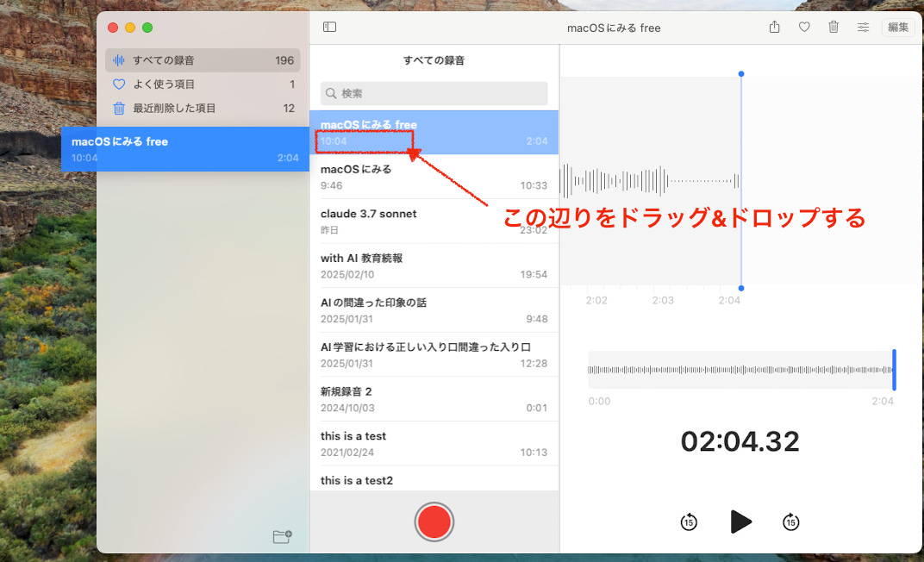
Task: Toggle the sidebar panel icon
Action: tap(329, 27)
